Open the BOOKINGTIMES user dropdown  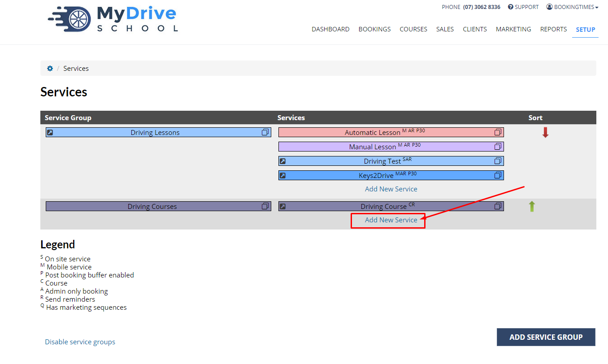pos(572,7)
